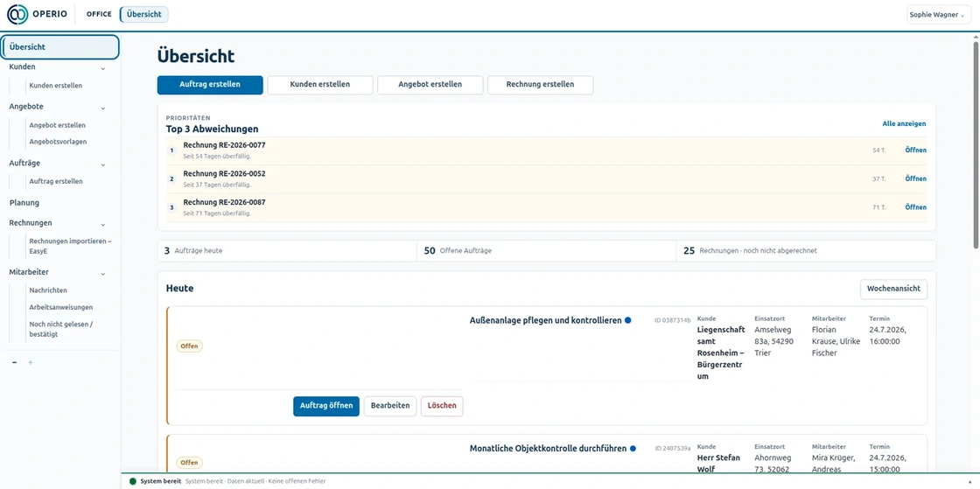Click the Alle anzeigen link
The height and width of the screenshot is (489, 980).
click(x=904, y=123)
